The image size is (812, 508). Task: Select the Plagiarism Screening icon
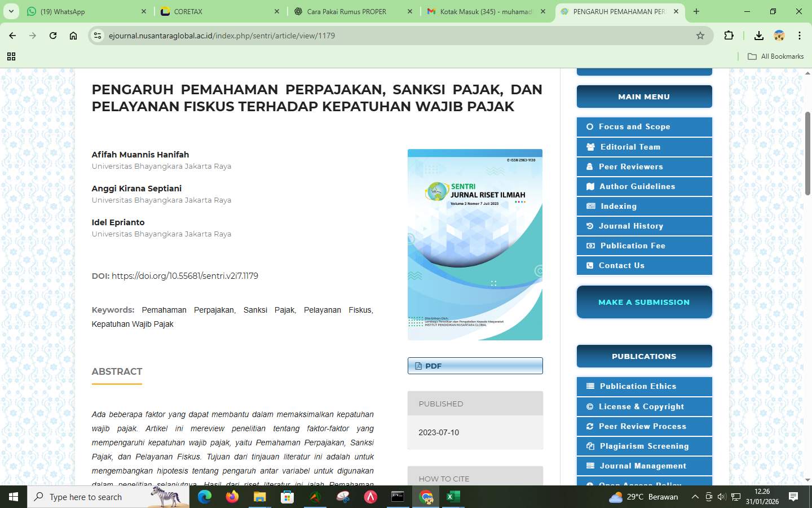pos(590,446)
